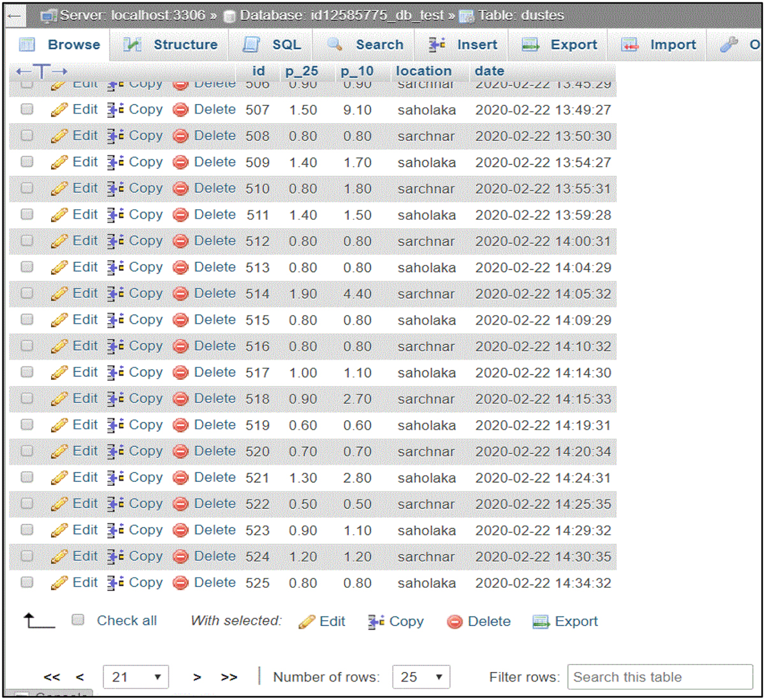765x700 pixels.
Task: Click the Check all link text
Action: click(x=127, y=621)
